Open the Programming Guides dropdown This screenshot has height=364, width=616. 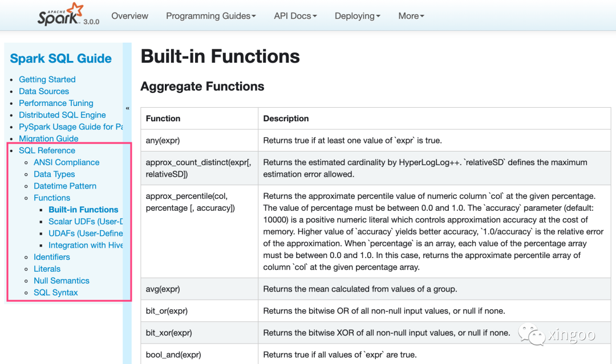point(210,16)
